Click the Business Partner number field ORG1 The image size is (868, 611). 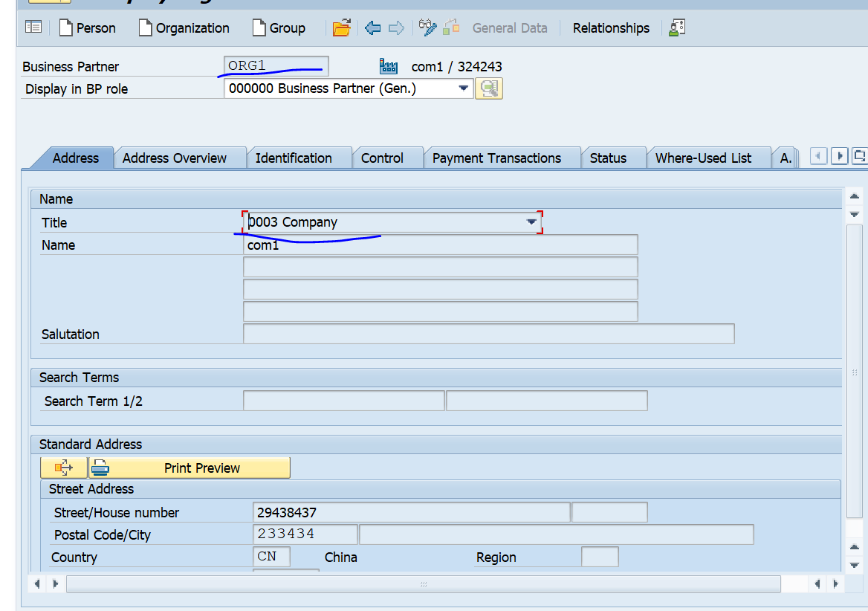point(276,66)
